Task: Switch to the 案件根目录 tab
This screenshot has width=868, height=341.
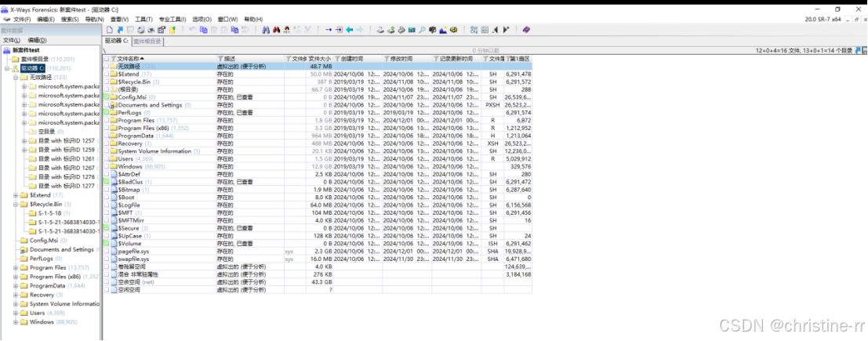Action: 147,41
